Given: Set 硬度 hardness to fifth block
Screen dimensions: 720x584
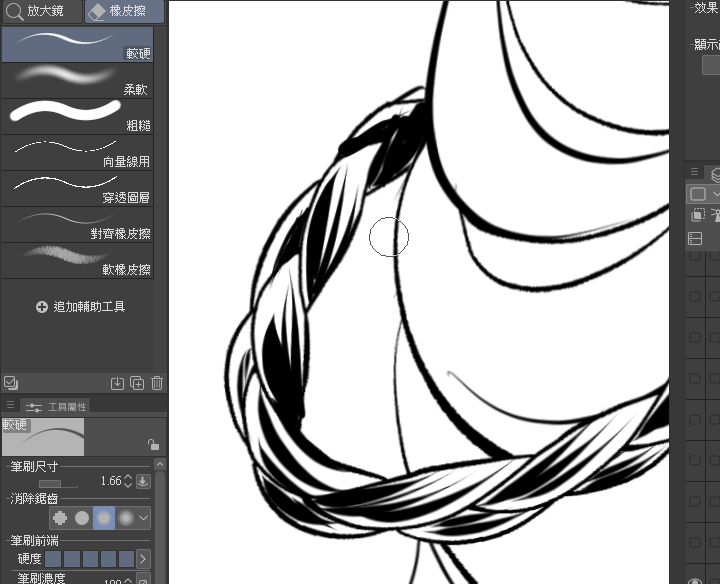Looking at the screenshot, I should pyautogui.click(x=126, y=559).
